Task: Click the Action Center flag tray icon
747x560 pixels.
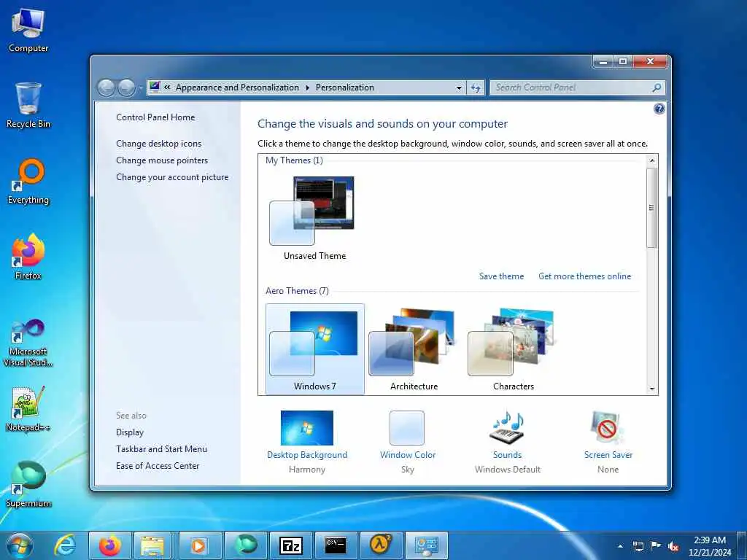Action: [656, 546]
